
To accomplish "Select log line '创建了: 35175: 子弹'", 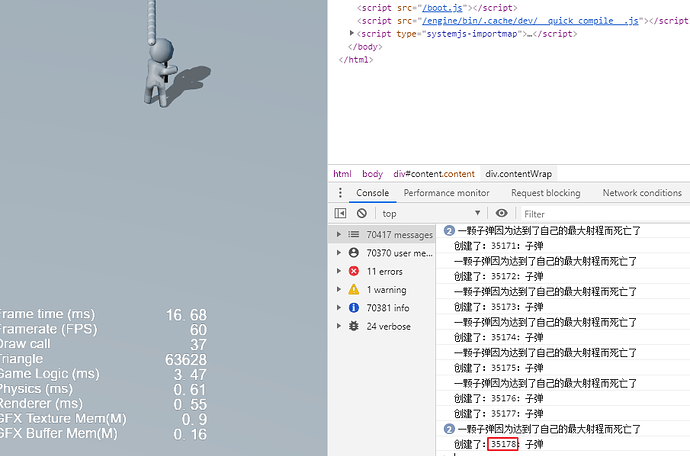I will tap(563, 368).
